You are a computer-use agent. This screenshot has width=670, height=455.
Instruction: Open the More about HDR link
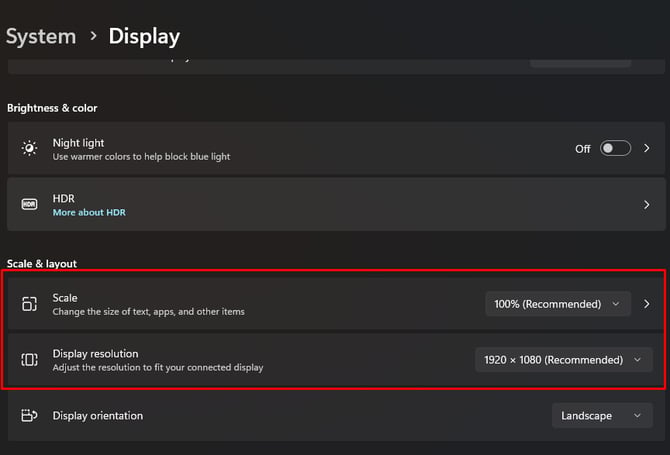[89, 212]
